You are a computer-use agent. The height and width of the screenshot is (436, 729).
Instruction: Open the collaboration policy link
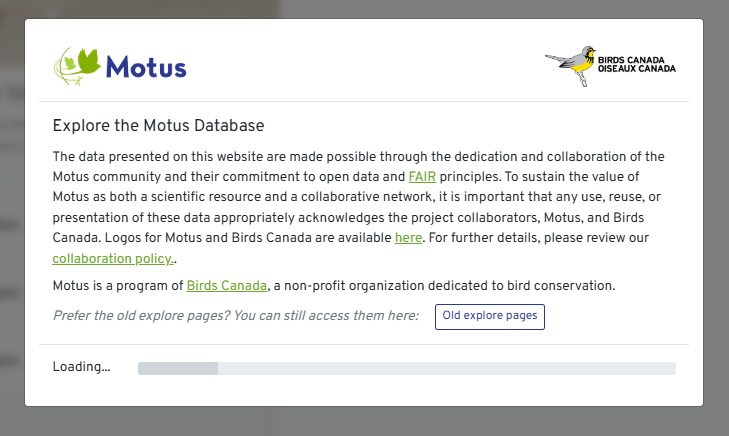coord(112,258)
